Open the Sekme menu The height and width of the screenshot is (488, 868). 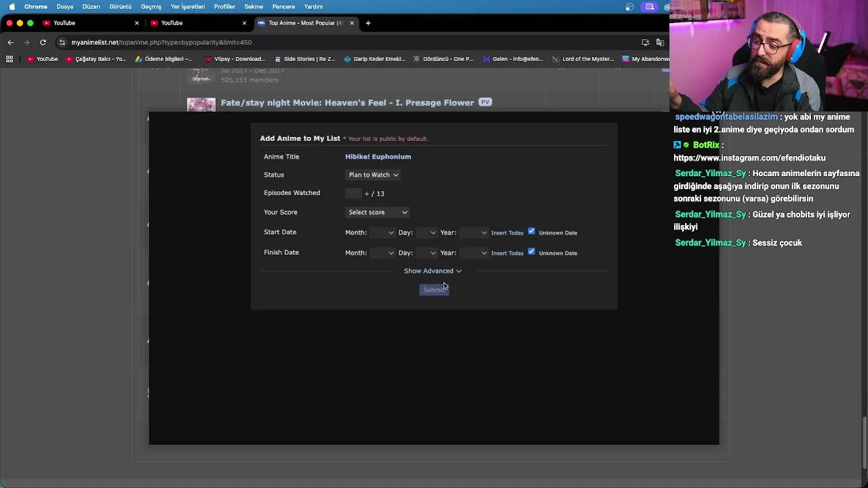click(x=254, y=7)
